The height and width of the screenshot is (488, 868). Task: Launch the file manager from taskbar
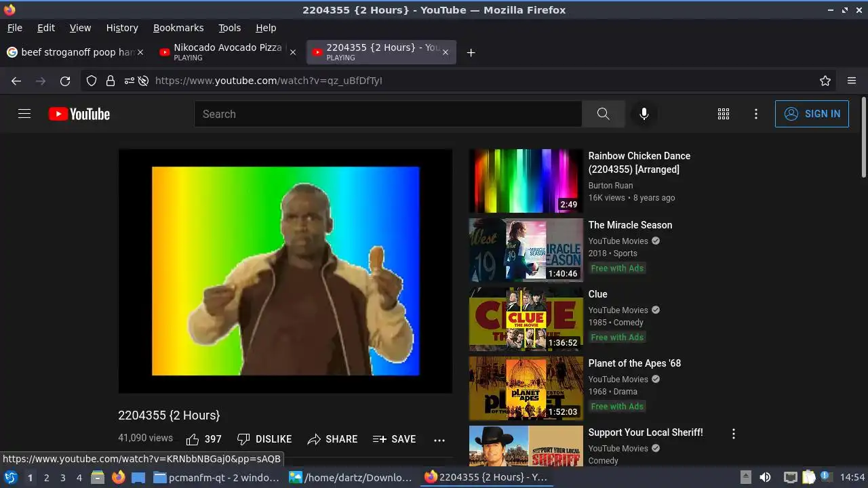(98, 477)
